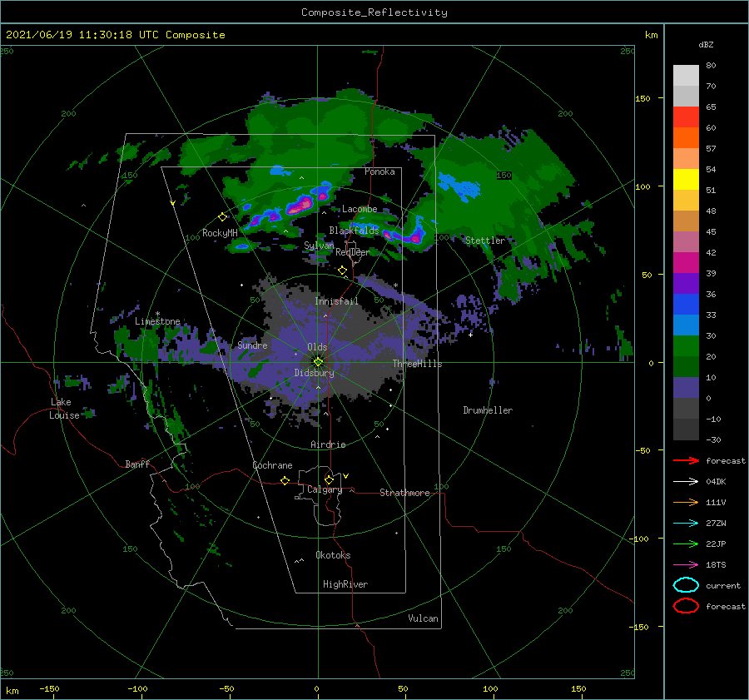Click the Limestone location label
Viewport: 749px width, 700px height.
tap(157, 321)
